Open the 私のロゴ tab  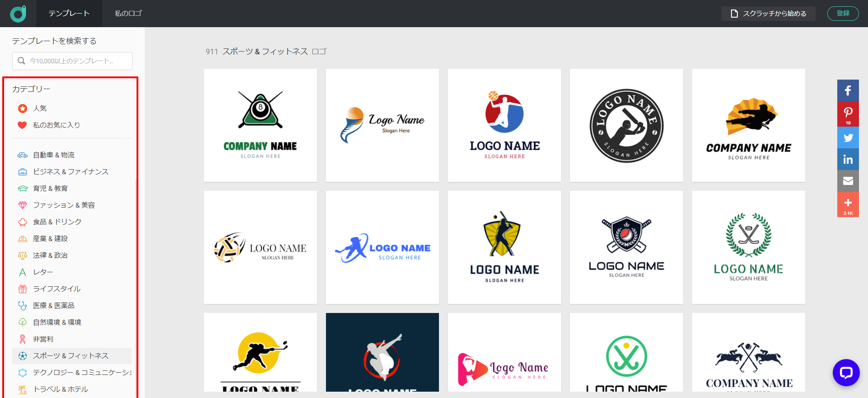128,14
